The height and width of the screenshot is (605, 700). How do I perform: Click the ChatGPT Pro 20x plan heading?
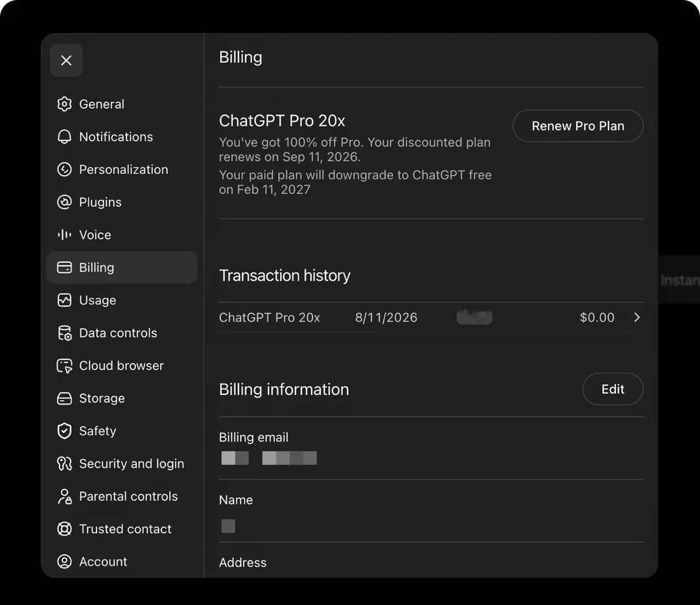coord(282,121)
